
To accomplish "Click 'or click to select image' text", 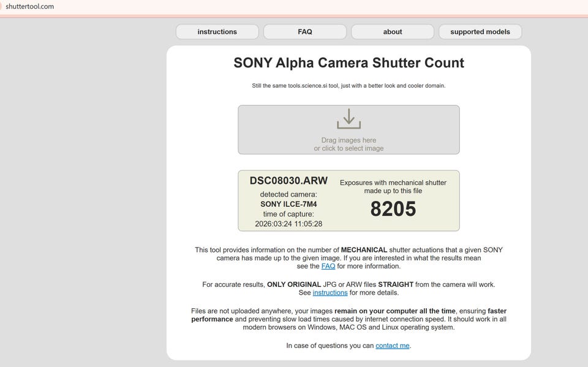I will tap(349, 148).
